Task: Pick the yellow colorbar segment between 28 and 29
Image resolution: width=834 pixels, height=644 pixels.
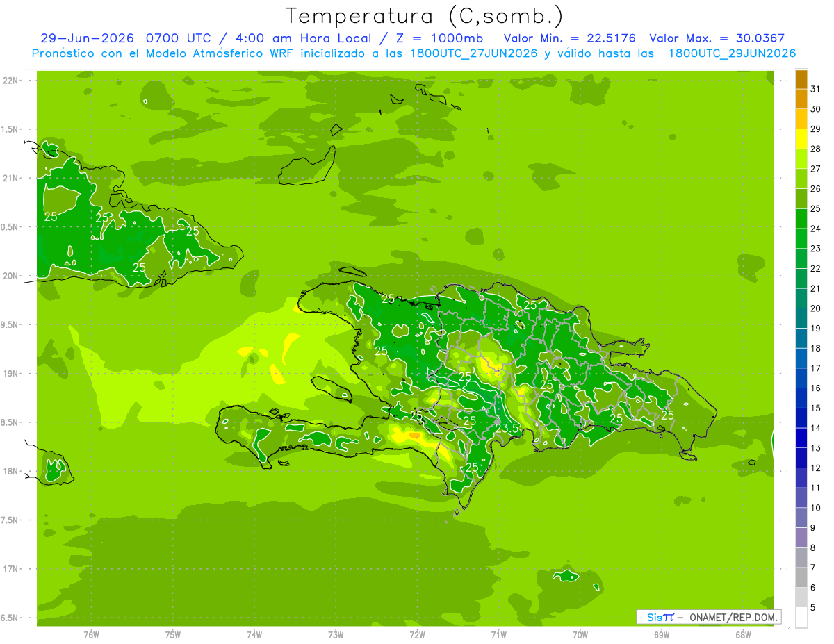Action: click(801, 139)
